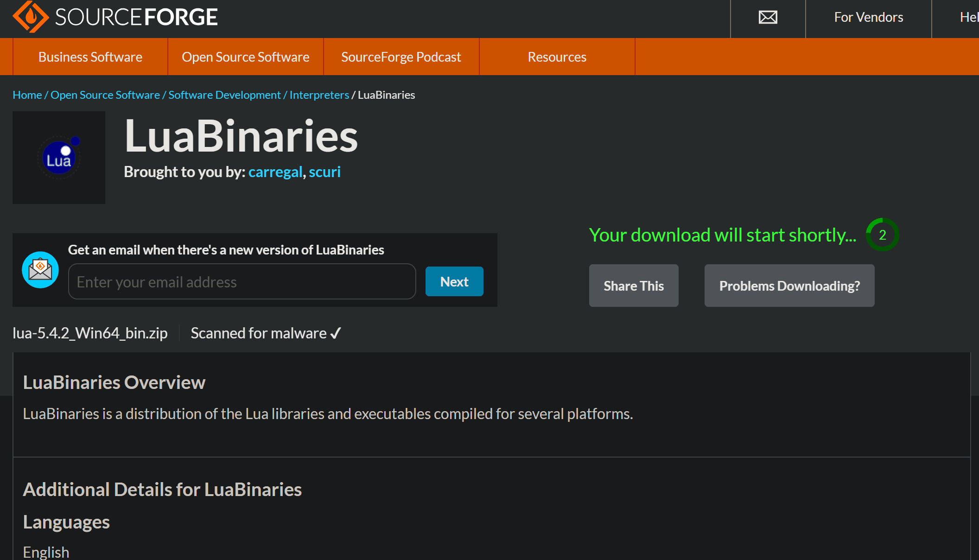Image resolution: width=979 pixels, height=560 pixels.
Task: Click Problems Downloading? button
Action: [789, 286]
